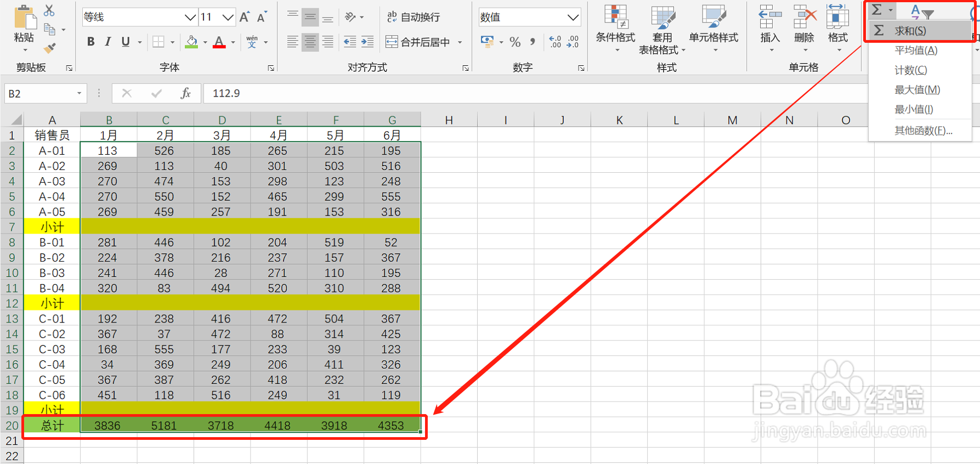Choose 求和(S) from the AutoSum menu
Screen dimensions: 980x464
pos(920,31)
